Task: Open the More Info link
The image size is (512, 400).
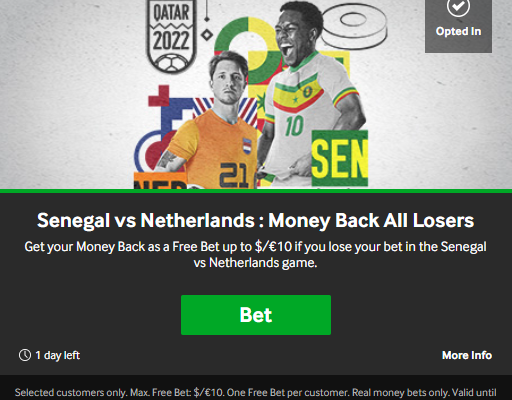Action: pos(467,355)
